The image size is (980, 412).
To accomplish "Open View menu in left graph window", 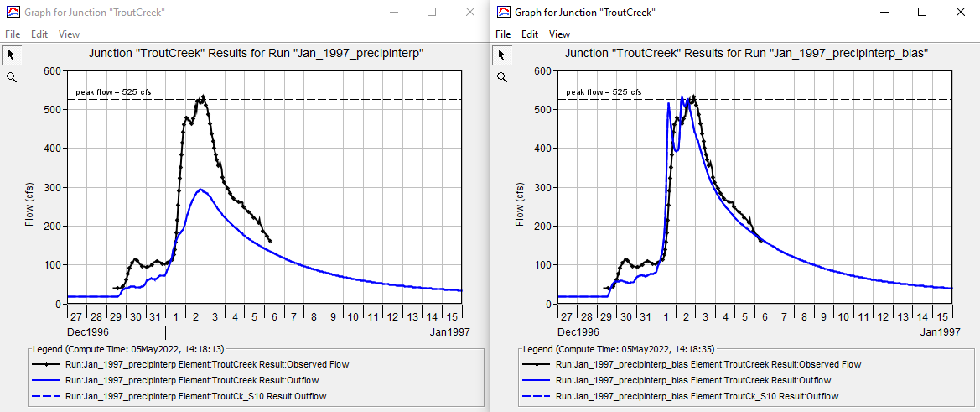I will click(70, 34).
